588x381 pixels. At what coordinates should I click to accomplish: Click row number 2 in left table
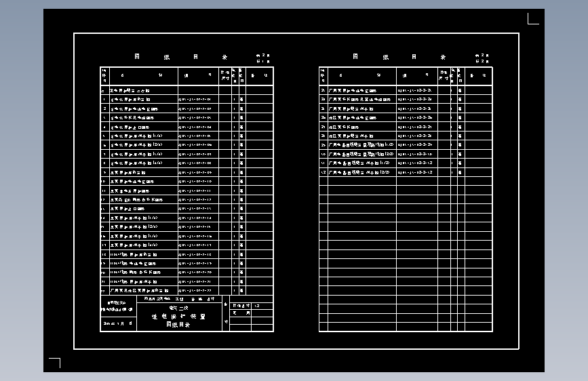[x=104, y=108]
